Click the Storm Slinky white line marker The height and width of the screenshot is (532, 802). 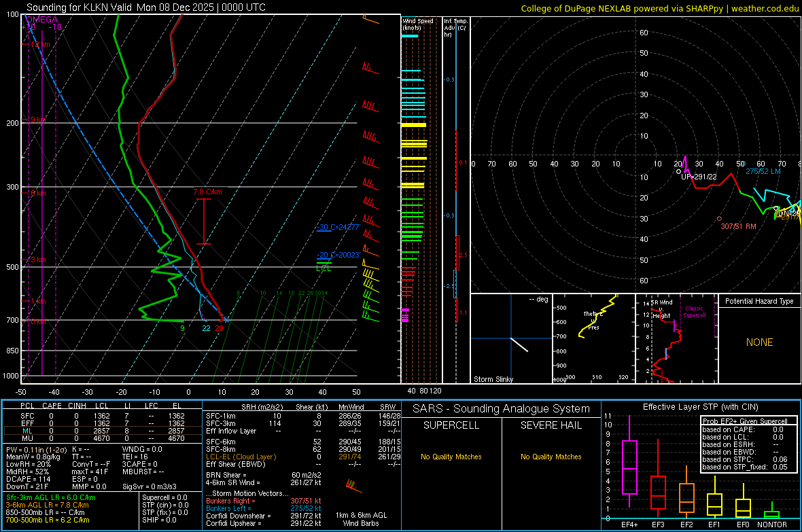point(519,344)
